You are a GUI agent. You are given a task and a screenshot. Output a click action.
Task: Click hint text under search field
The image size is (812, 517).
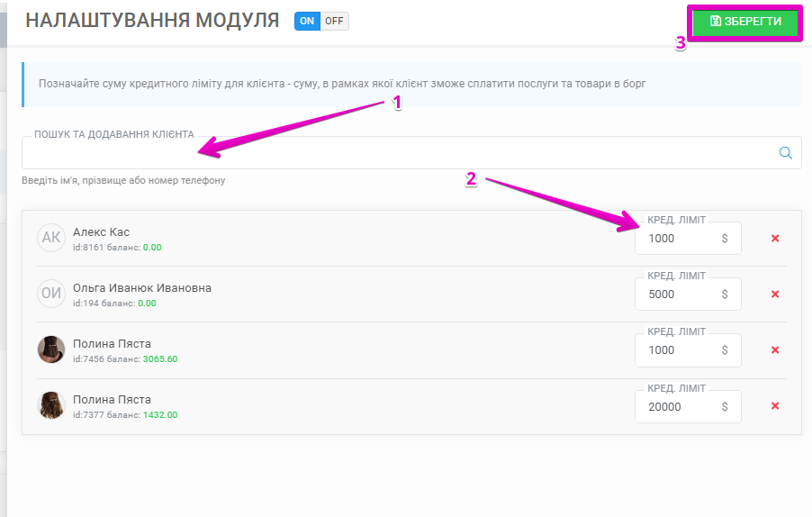123,180
